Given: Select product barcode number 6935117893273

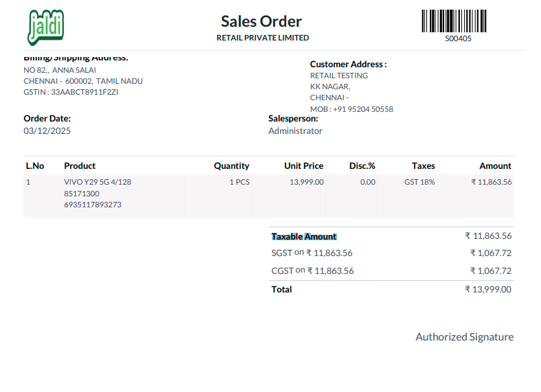Looking at the screenshot, I should 93,205.
